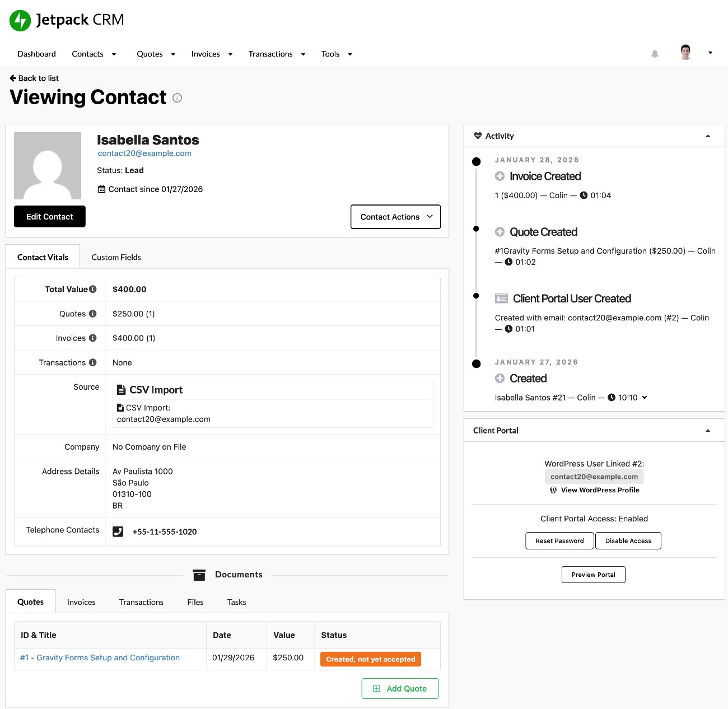This screenshot has width=728, height=709.
Task: Click the Documents folder icon
Action: pyautogui.click(x=199, y=575)
